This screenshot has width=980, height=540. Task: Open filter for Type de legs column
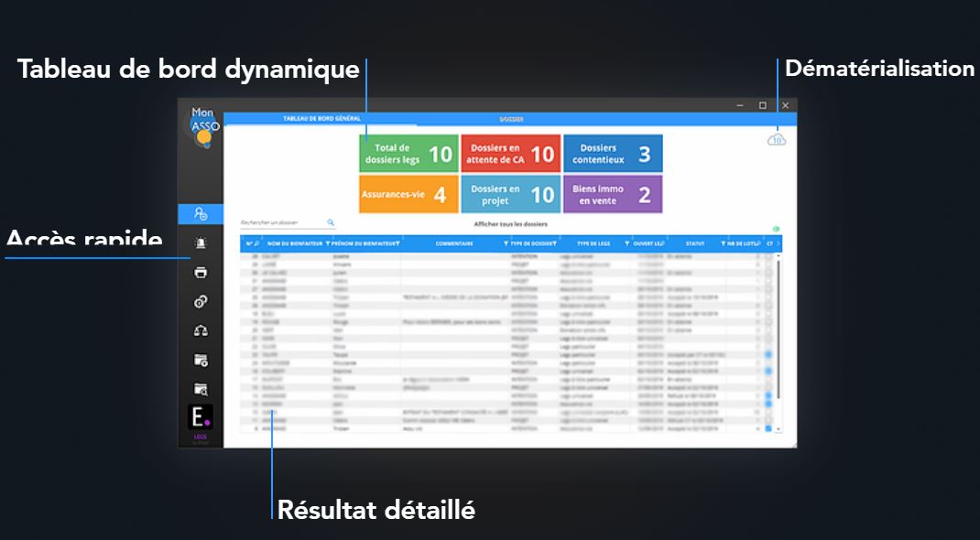click(x=627, y=243)
